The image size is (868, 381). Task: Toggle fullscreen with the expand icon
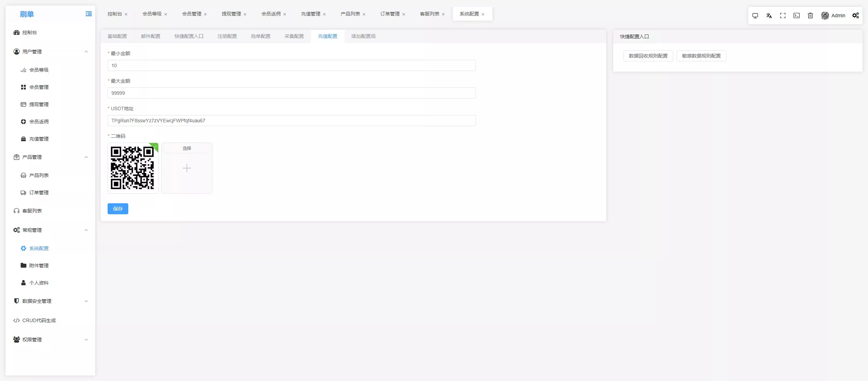tap(783, 16)
